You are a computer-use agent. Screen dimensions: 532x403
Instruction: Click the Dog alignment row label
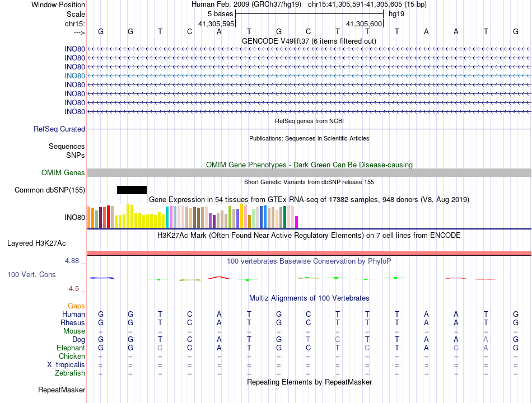pyautogui.click(x=78, y=340)
